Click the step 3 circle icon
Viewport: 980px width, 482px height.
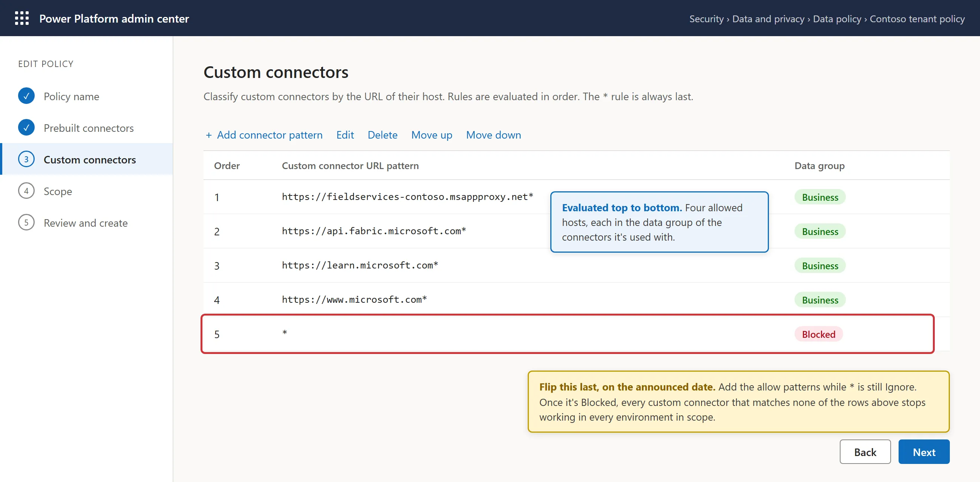tap(26, 159)
